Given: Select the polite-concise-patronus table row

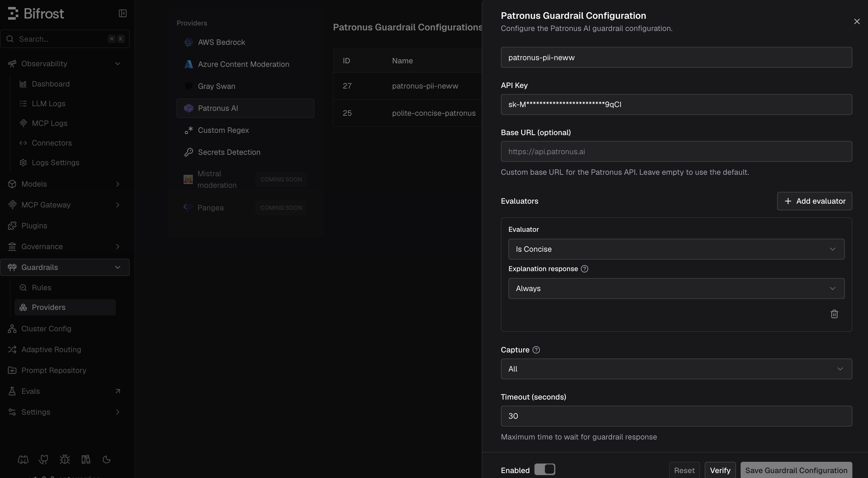Looking at the screenshot, I should pyautogui.click(x=407, y=113).
